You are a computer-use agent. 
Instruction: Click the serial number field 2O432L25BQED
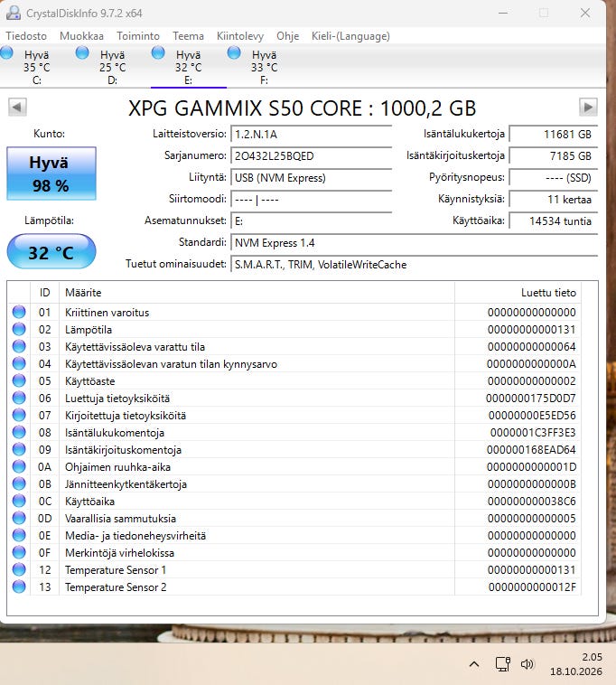coord(311,156)
